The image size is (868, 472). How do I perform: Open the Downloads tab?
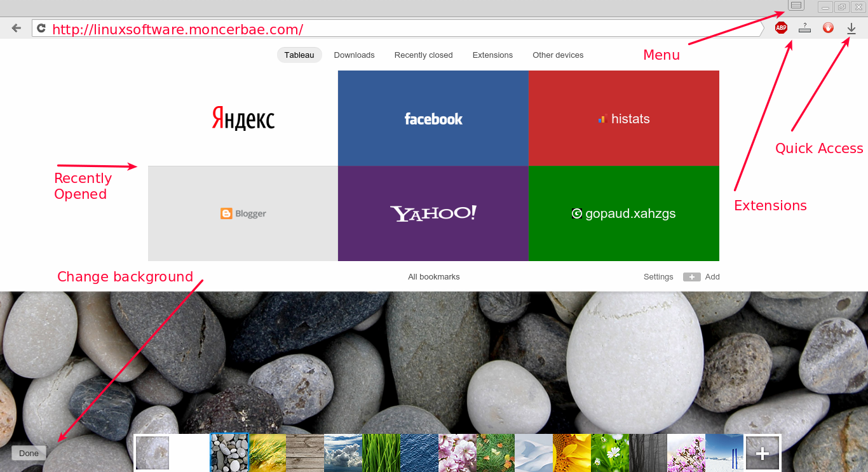[x=354, y=55]
